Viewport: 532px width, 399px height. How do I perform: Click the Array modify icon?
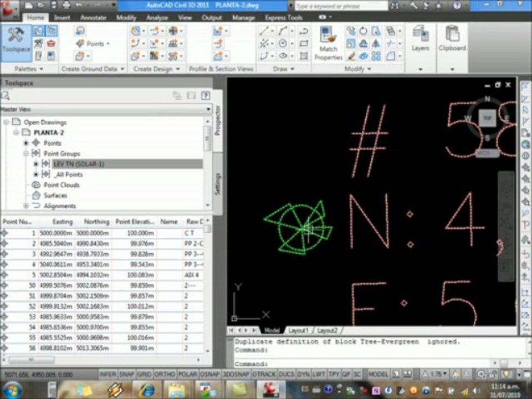coord(376,55)
